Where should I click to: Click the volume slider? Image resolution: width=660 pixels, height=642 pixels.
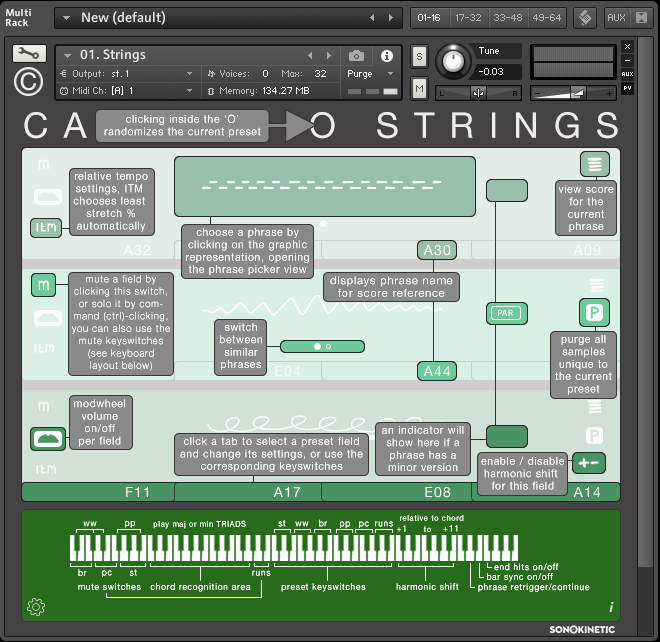pyautogui.click(x=573, y=93)
